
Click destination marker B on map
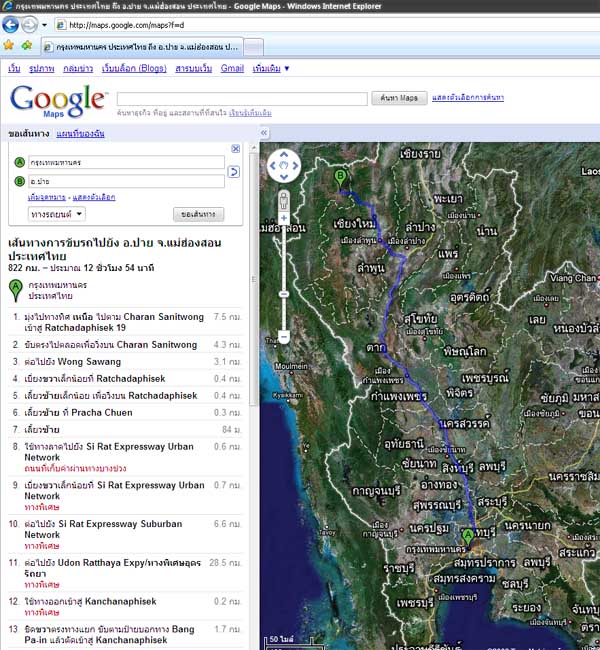pos(341,178)
